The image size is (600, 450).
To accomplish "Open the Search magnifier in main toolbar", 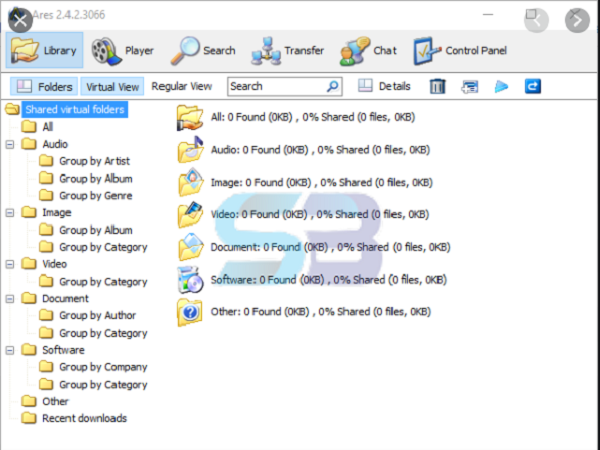I will (x=185, y=51).
